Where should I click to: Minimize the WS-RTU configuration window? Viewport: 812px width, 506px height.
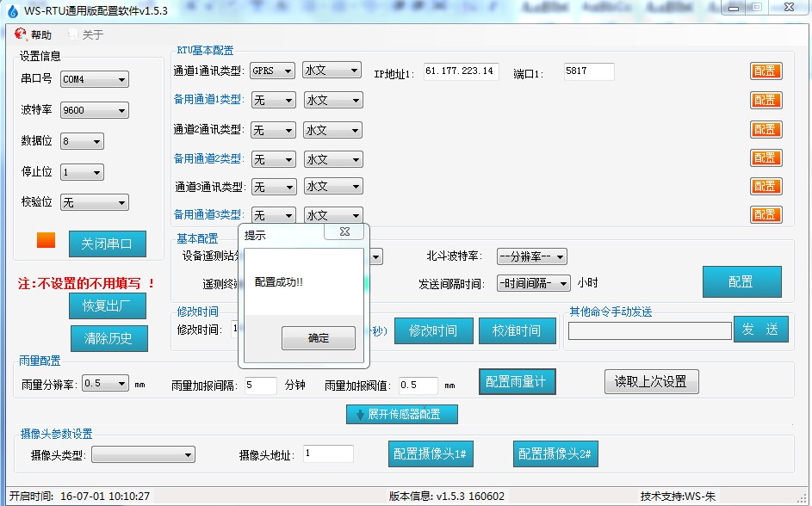tap(734, 8)
